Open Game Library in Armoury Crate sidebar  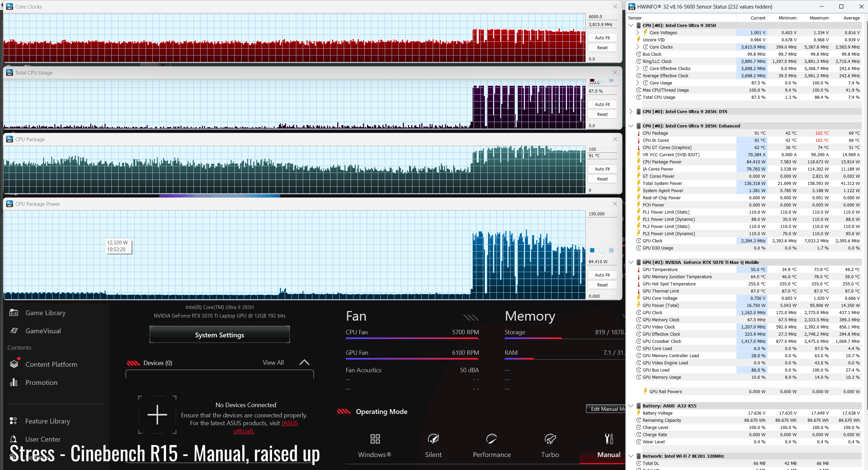tap(45, 313)
